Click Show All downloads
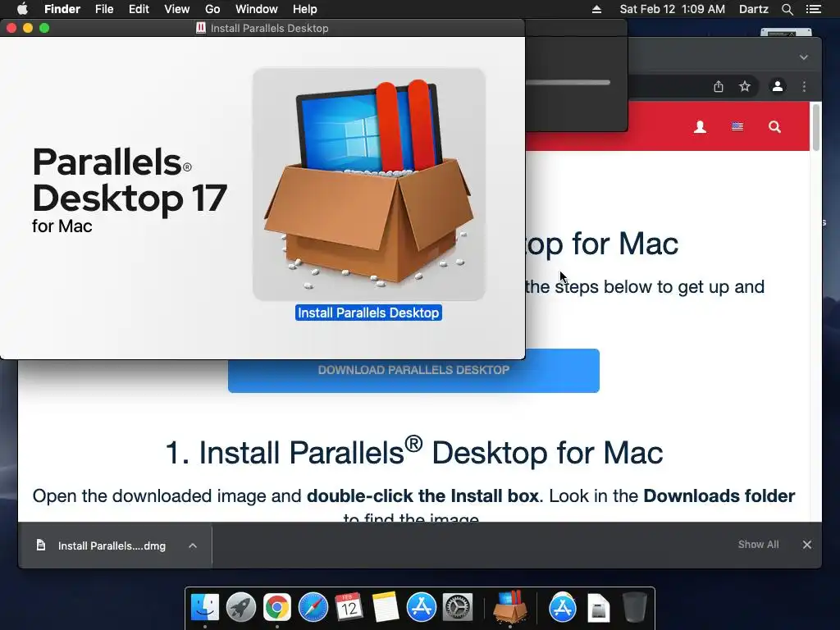 pos(758,545)
